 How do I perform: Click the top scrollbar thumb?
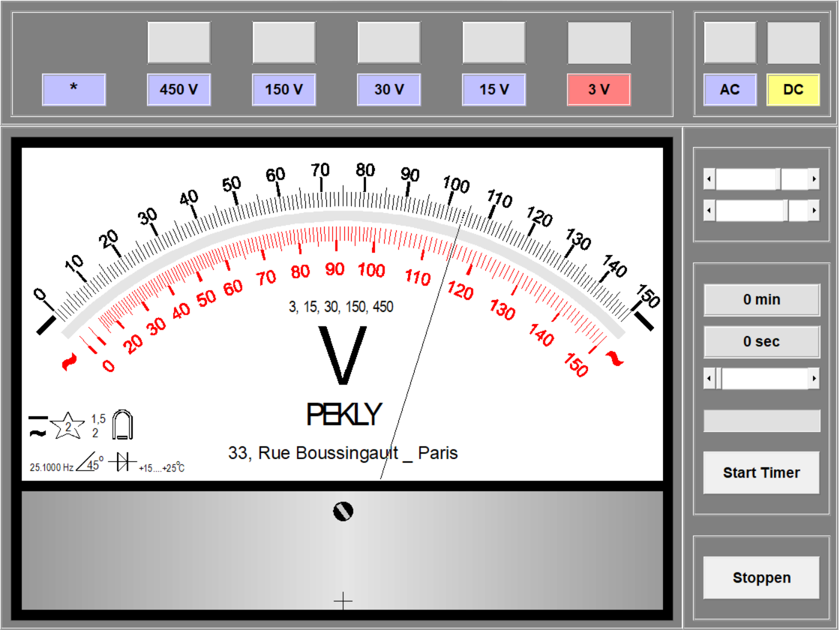[778, 179]
